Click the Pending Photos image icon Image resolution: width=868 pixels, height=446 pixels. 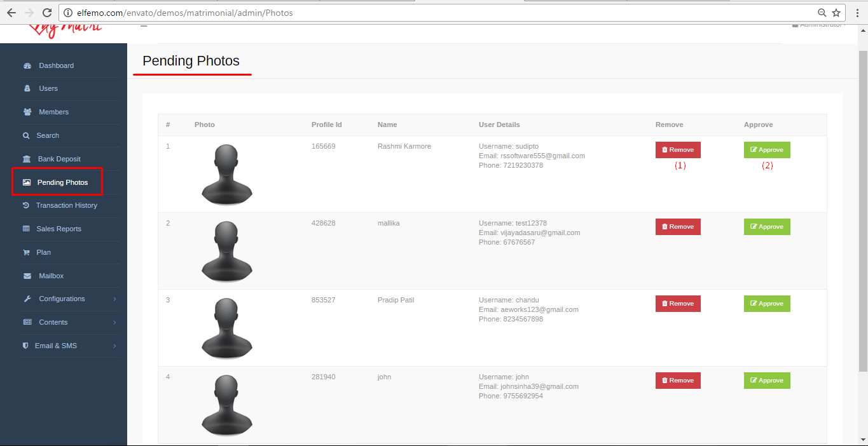[27, 182]
